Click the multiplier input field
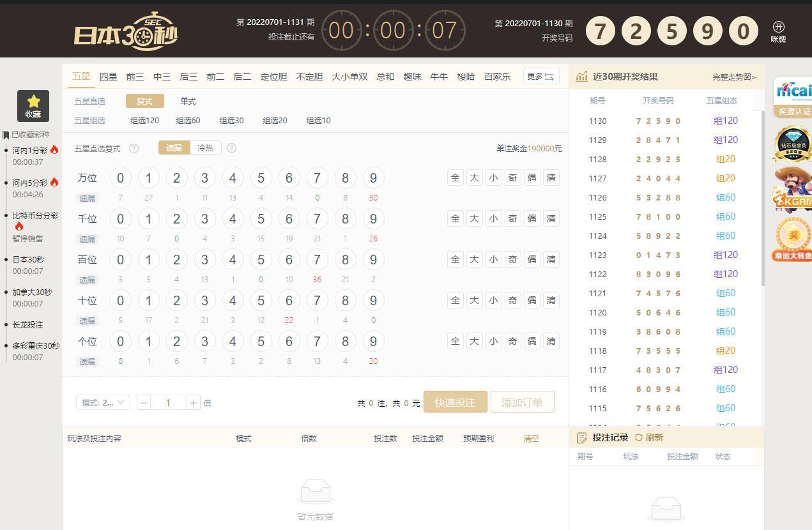This screenshot has width=812, height=530. click(169, 402)
